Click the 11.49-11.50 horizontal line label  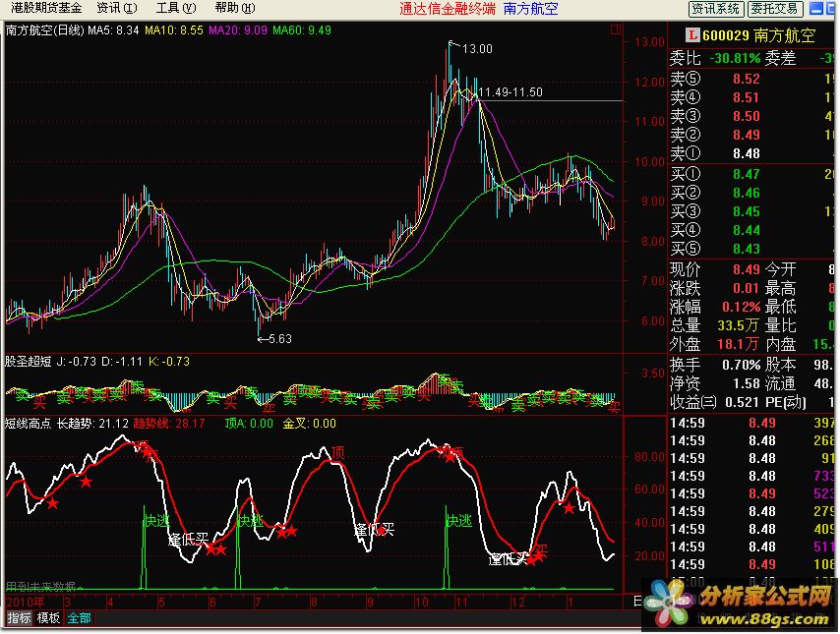tap(510, 92)
